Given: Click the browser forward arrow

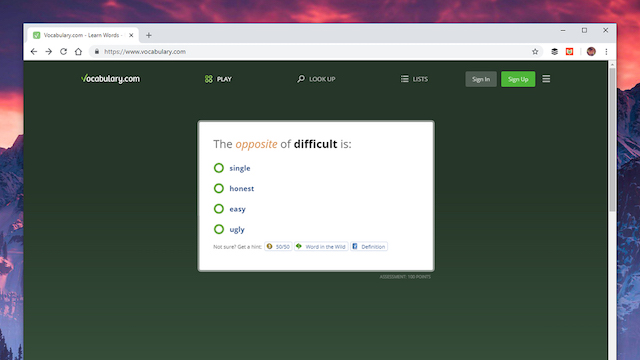Looking at the screenshot, I should (49, 52).
